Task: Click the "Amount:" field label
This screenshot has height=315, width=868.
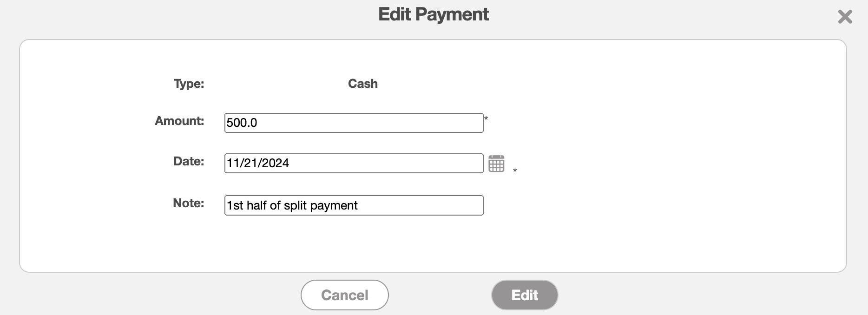Action: click(x=179, y=121)
